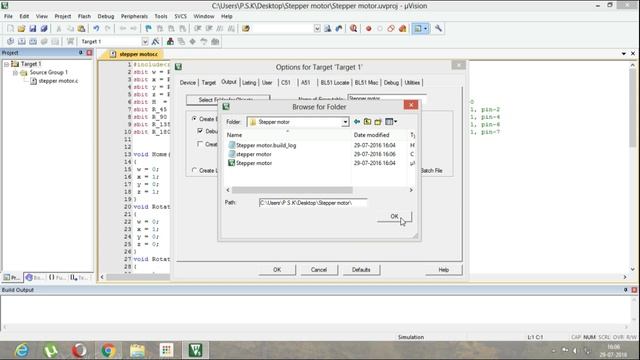Click the Select Folder for Objects button
Image resolution: width=640 pixels, height=360 pixels.
[x=228, y=99]
